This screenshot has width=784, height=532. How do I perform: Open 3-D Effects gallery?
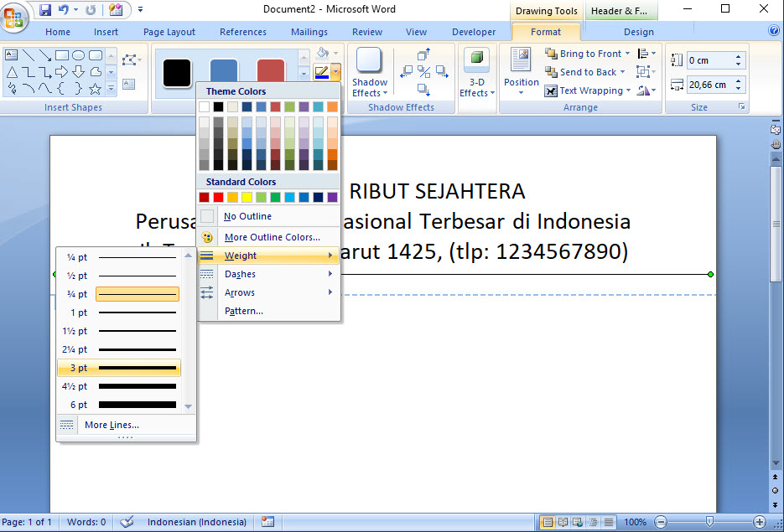click(x=477, y=73)
